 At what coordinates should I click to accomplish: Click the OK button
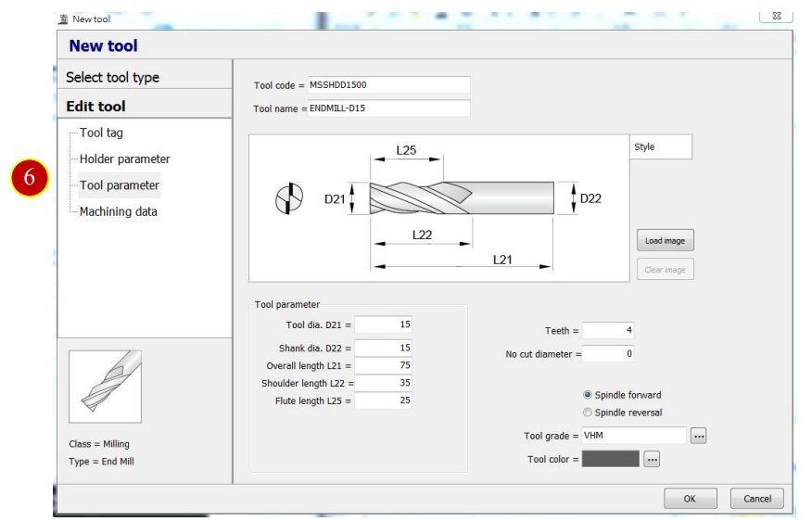(691, 499)
